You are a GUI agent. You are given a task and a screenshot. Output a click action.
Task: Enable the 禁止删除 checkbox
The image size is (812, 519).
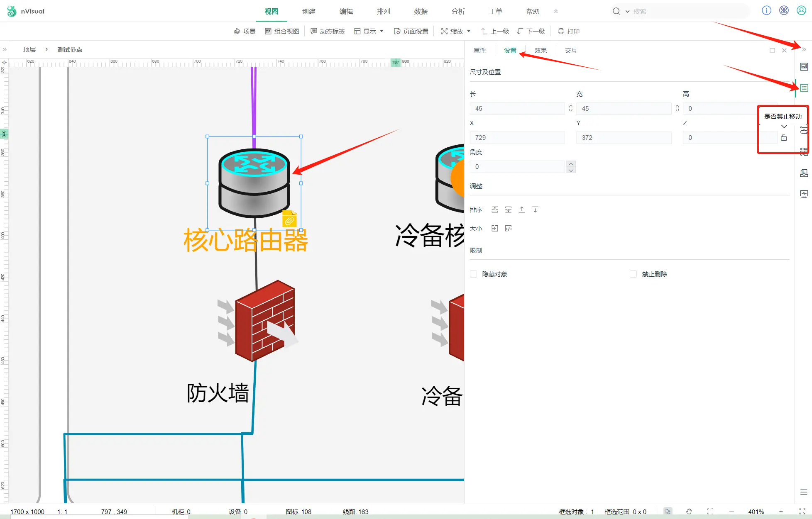click(x=633, y=274)
